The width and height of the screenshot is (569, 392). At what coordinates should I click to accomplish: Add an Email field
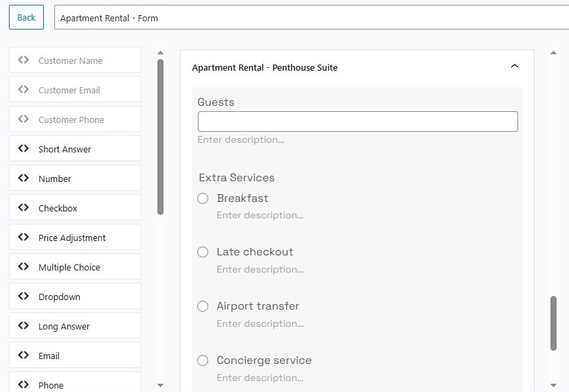(75, 356)
